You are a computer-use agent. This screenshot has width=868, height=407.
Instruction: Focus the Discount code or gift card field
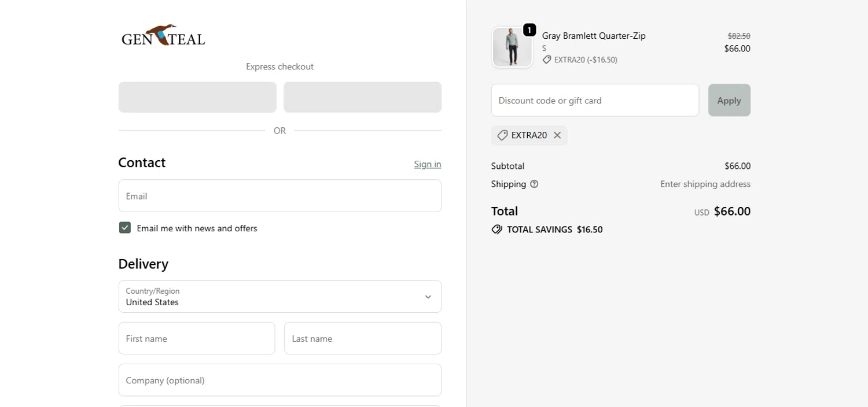click(595, 100)
